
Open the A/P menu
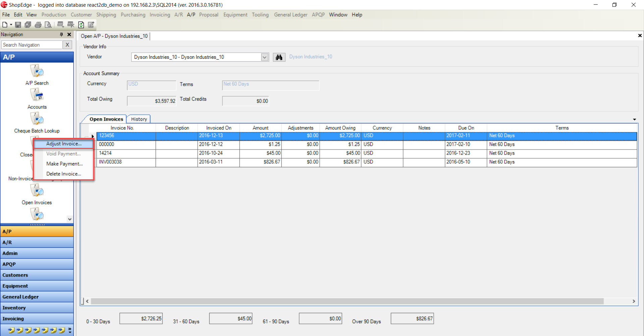click(x=191, y=15)
